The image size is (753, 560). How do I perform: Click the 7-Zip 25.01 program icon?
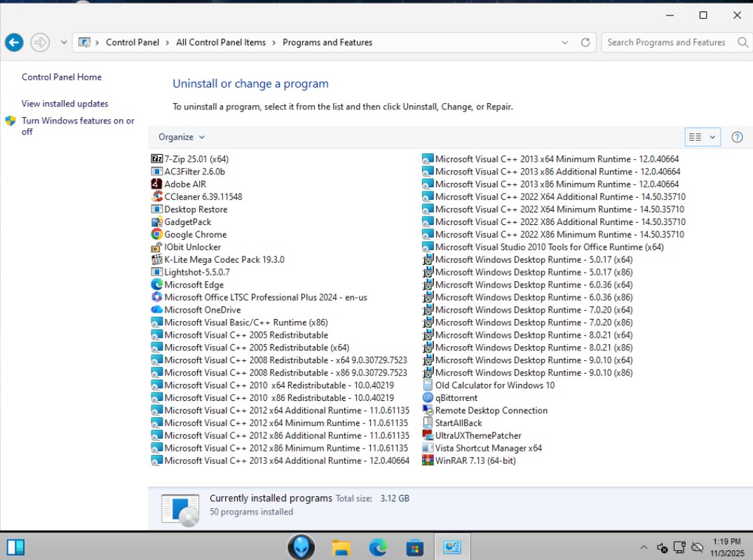tap(156, 159)
